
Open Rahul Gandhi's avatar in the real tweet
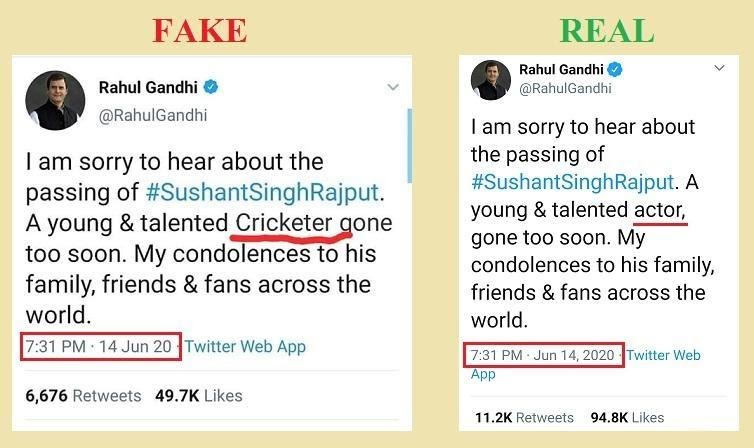point(490,79)
